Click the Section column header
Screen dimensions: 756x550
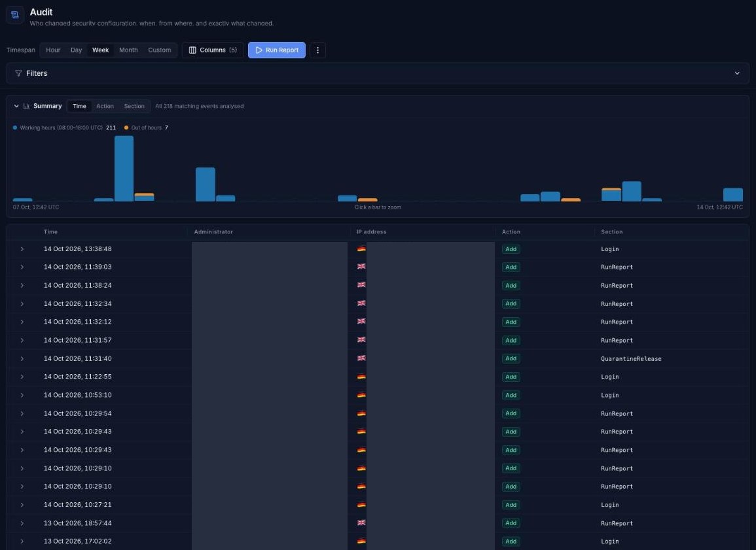click(x=611, y=232)
